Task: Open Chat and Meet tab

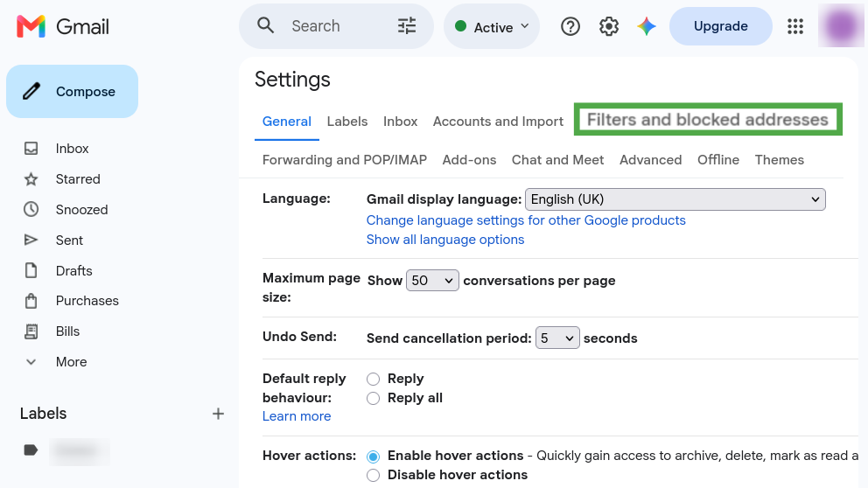Action: click(557, 160)
